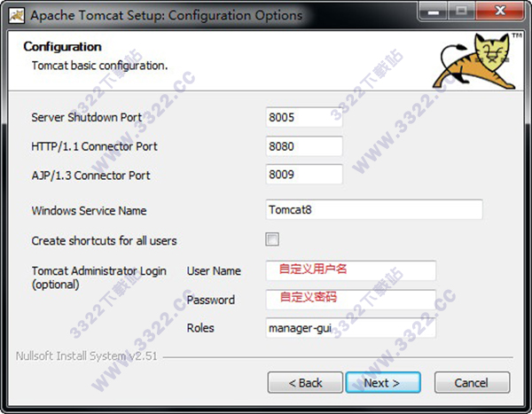Click the User Name label
Image resolution: width=532 pixels, height=414 pixels.
(214, 270)
